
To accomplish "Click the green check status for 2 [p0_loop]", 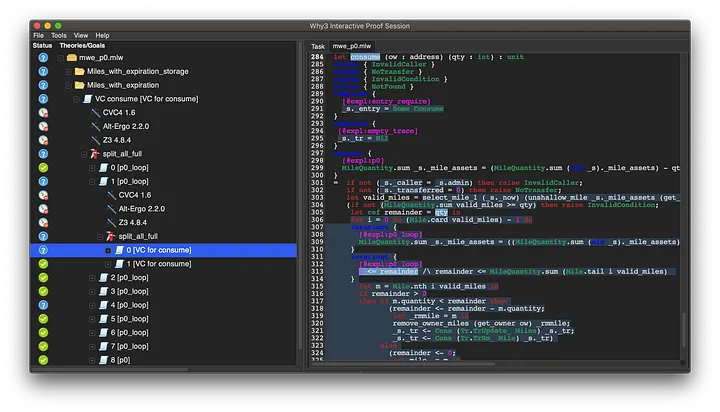I will point(43,277).
